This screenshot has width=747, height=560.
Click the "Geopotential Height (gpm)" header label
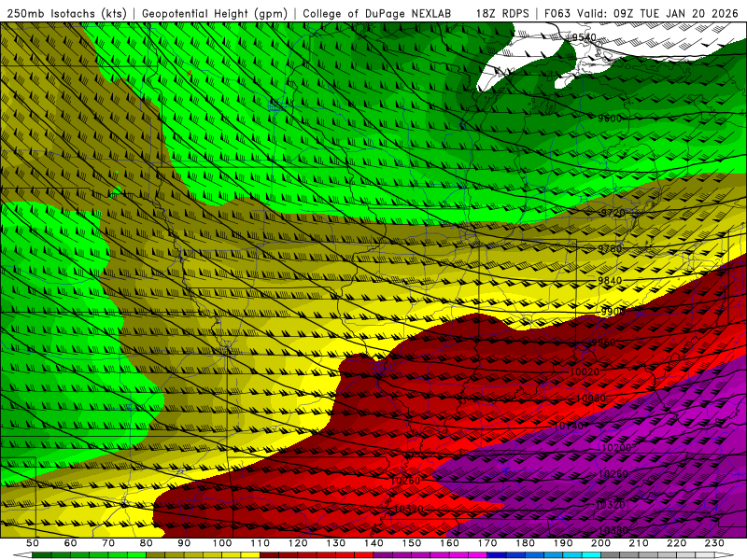coord(215,13)
